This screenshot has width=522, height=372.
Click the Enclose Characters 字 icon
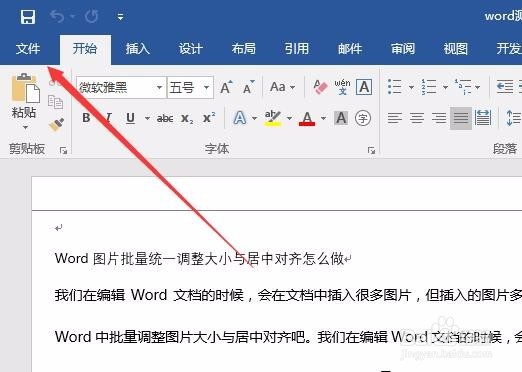click(x=363, y=118)
